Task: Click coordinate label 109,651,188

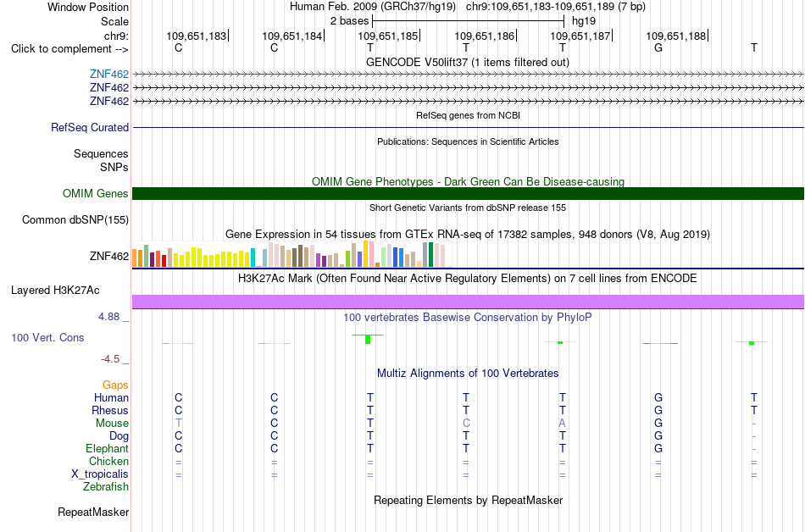Action: click(x=675, y=36)
